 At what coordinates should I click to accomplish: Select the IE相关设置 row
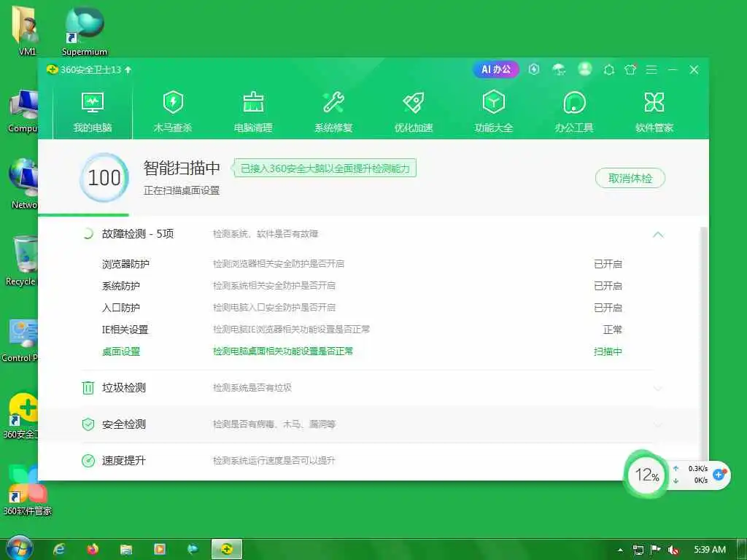[x=362, y=330]
